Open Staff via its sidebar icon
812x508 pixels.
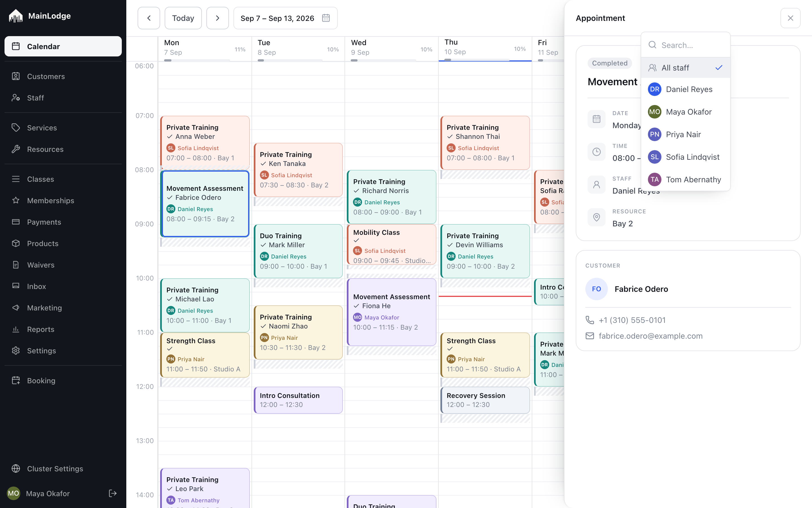click(x=16, y=98)
